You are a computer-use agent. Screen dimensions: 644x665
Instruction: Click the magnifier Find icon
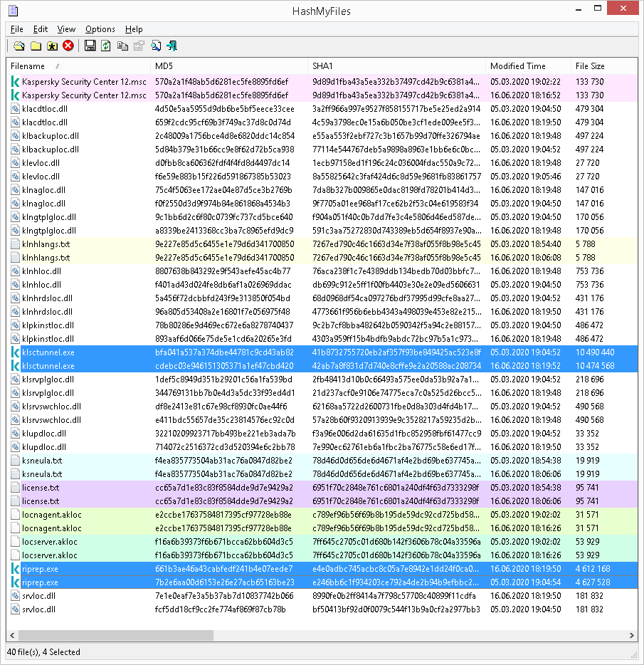pyautogui.click(x=156, y=46)
